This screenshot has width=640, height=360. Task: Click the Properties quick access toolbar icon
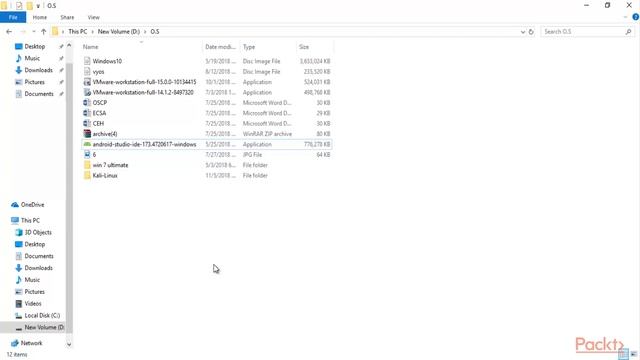point(19,6)
